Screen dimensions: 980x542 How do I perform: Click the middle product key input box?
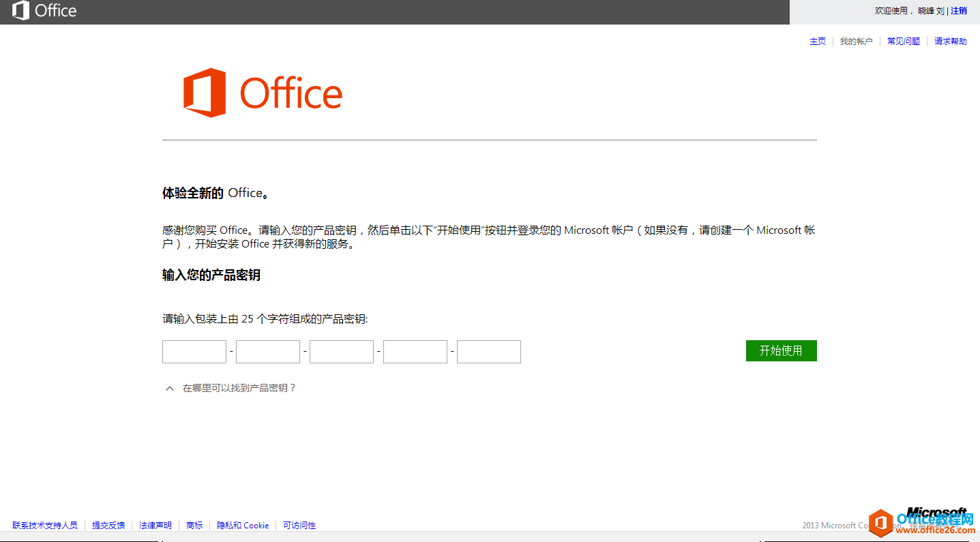[x=341, y=351]
